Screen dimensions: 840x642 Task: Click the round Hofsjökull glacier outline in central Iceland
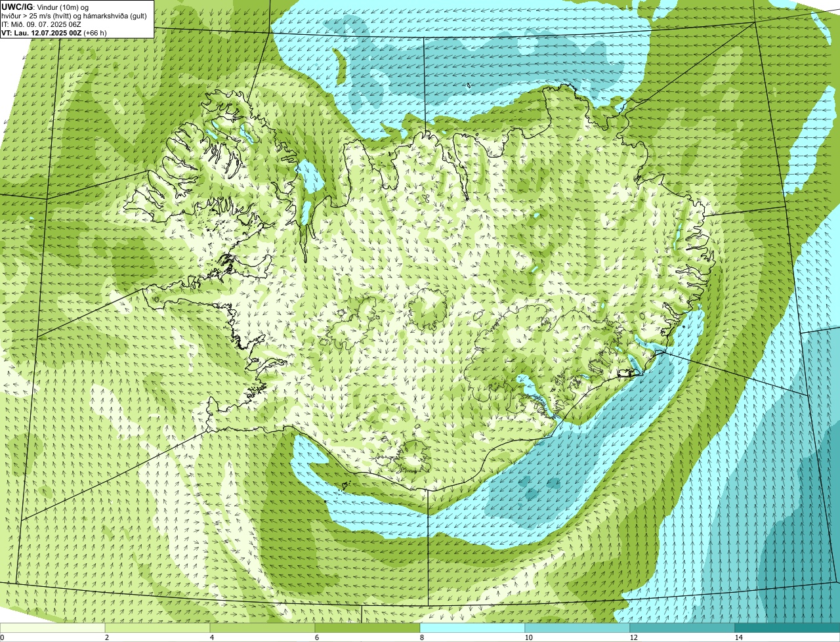[x=429, y=308]
